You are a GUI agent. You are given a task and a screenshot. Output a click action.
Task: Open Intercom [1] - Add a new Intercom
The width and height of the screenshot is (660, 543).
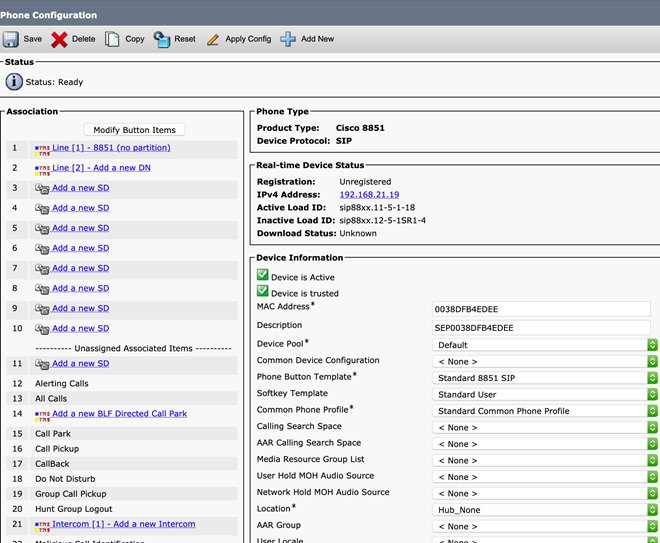123,524
